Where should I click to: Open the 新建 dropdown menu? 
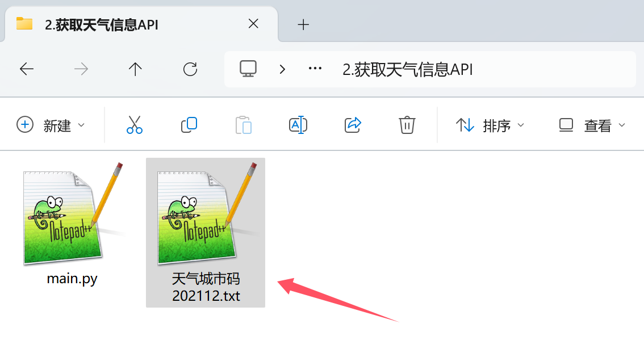point(51,125)
